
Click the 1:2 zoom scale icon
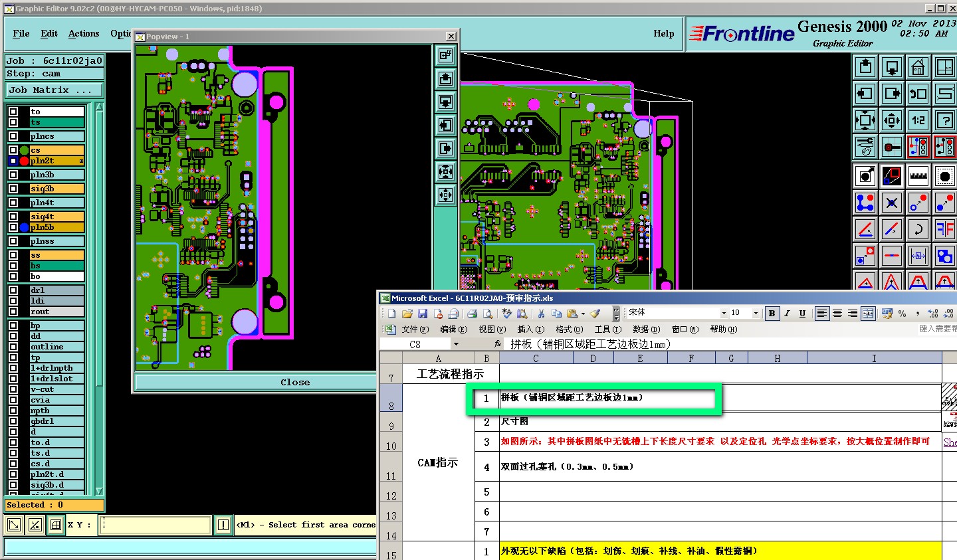[x=918, y=120]
